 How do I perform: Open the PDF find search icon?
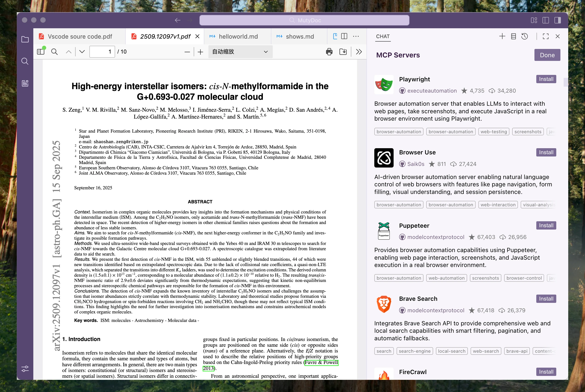pyautogui.click(x=54, y=52)
